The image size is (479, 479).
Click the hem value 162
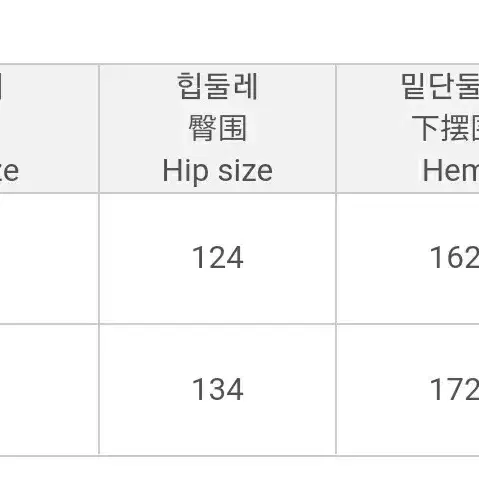point(454,258)
